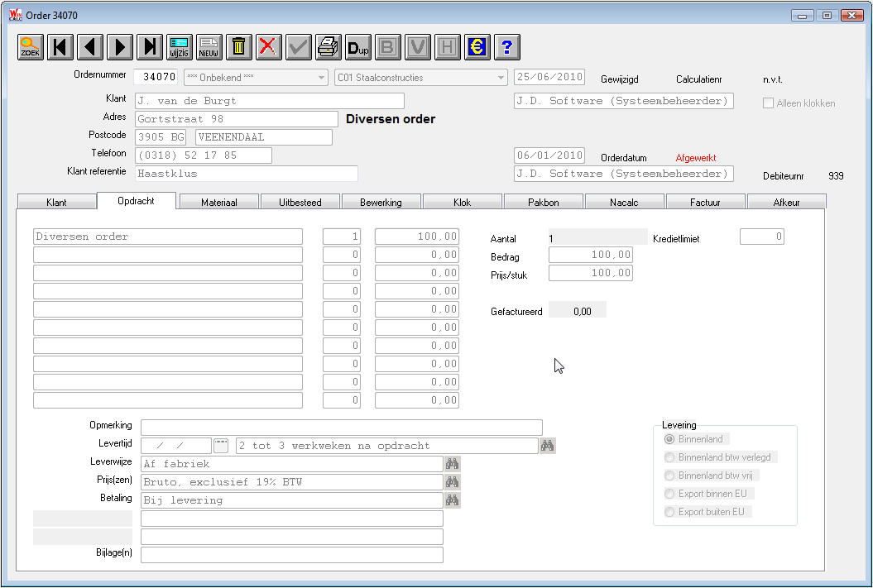Image resolution: width=873 pixels, height=588 pixels.
Task: Open the Materiaal tab
Action: tap(218, 202)
